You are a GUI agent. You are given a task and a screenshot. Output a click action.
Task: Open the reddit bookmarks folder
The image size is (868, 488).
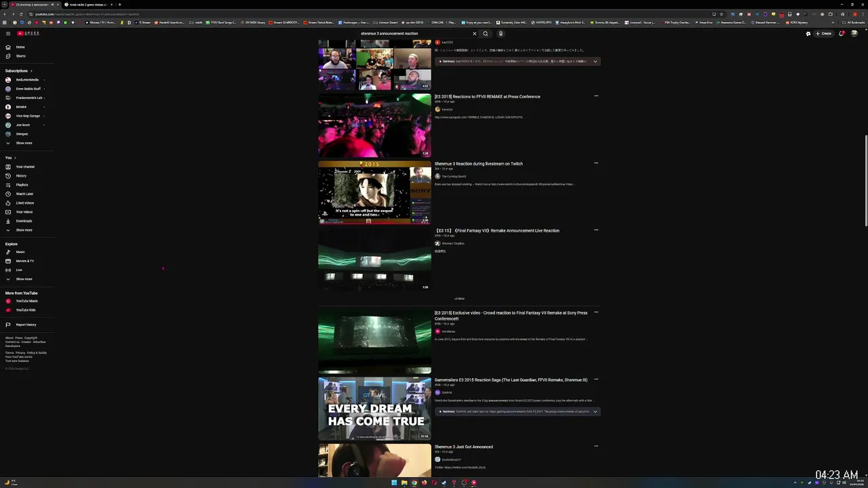[x=197, y=22]
